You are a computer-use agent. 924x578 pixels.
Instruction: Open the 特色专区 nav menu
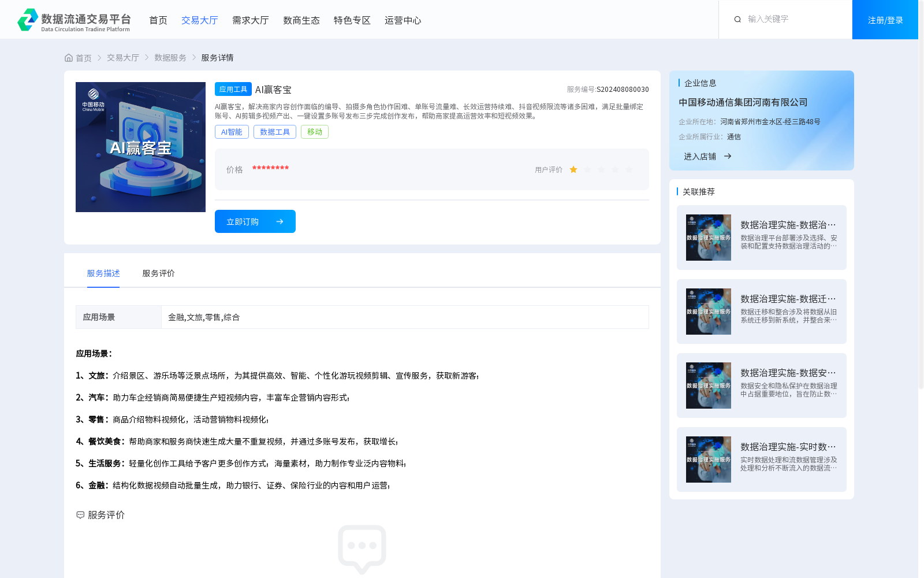pos(352,20)
